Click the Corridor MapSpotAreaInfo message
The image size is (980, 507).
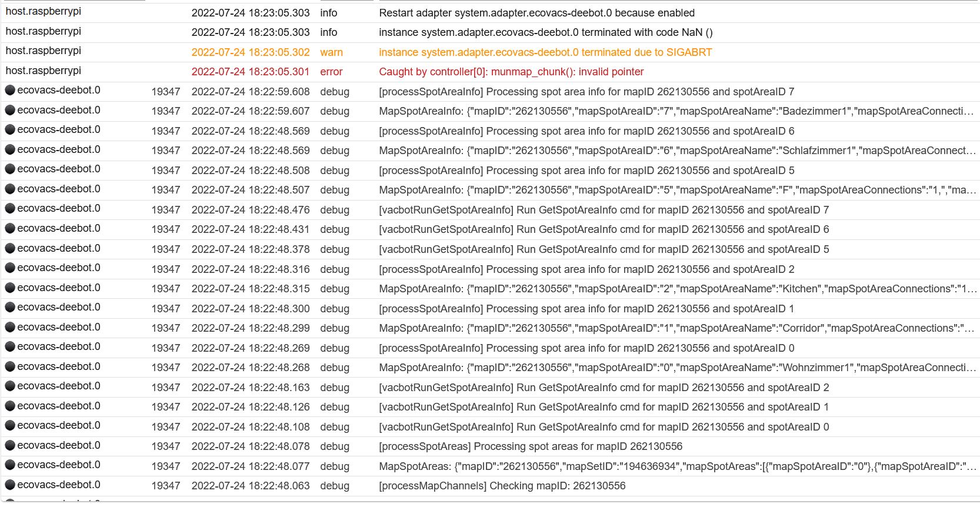pyautogui.click(x=676, y=328)
